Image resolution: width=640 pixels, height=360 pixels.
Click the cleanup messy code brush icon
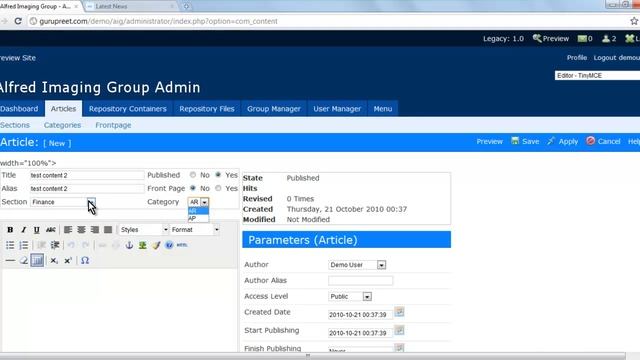coord(156,245)
